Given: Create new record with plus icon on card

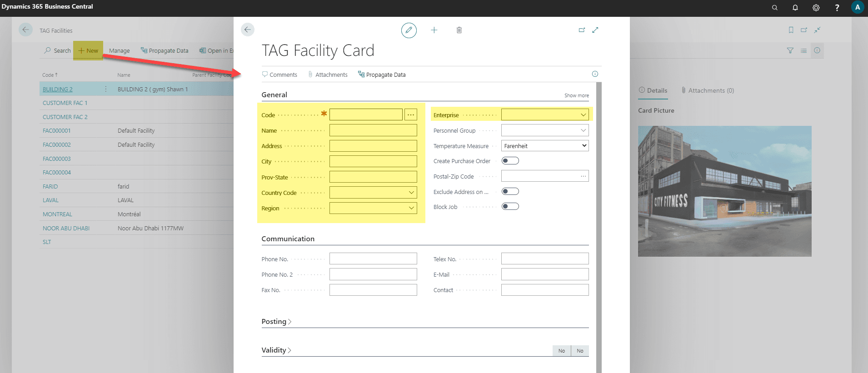Looking at the screenshot, I should click(434, 30).
